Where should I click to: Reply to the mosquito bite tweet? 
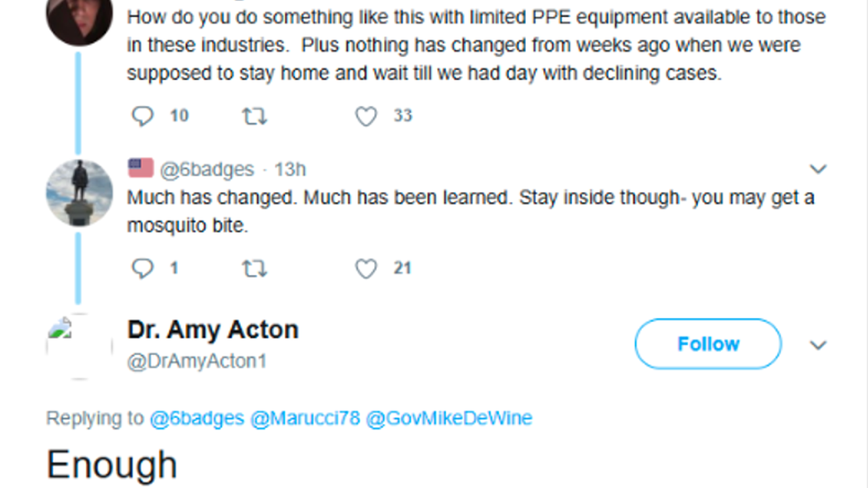click(x=142, y=268)
